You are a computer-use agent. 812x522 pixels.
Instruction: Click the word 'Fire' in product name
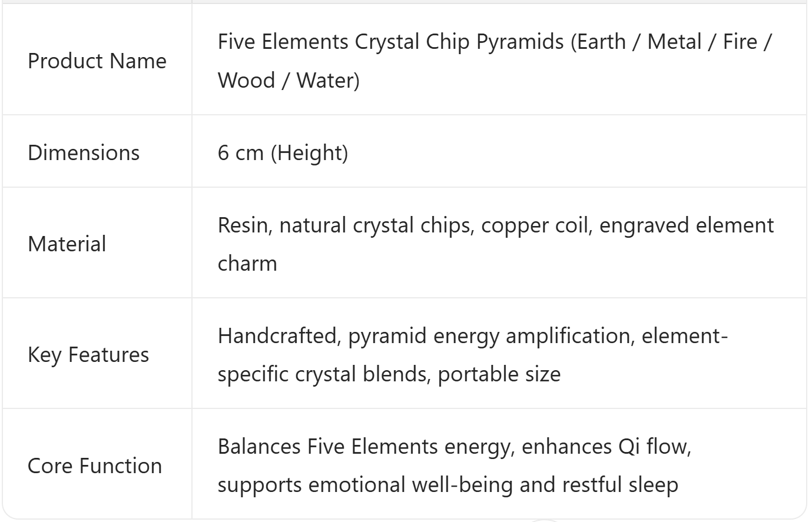(x=740, y=42)
